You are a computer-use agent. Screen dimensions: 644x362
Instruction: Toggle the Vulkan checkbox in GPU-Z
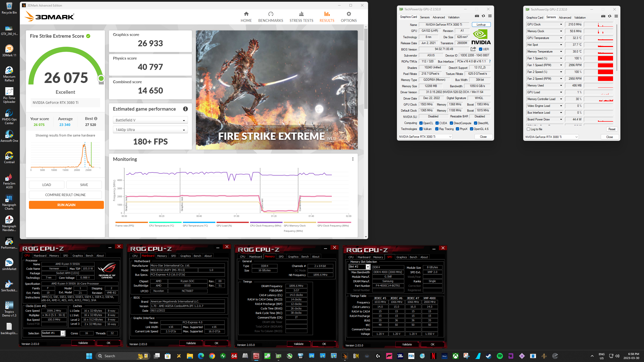click(421, 129)
